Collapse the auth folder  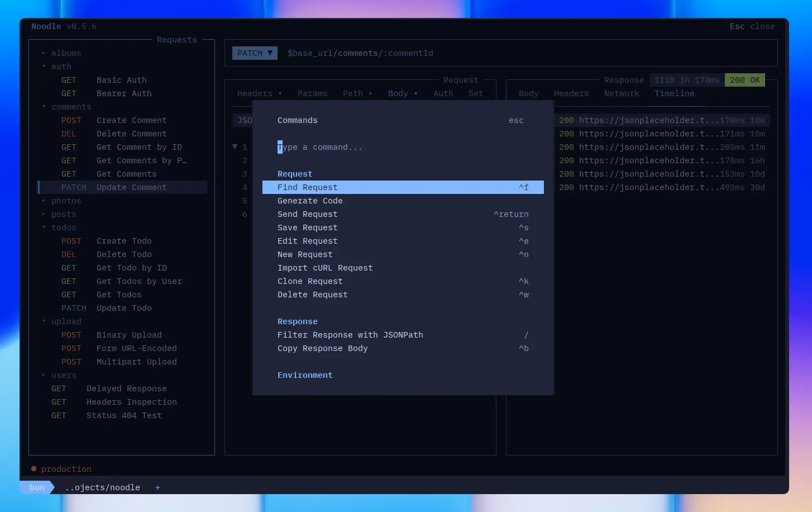pos(56,67)
